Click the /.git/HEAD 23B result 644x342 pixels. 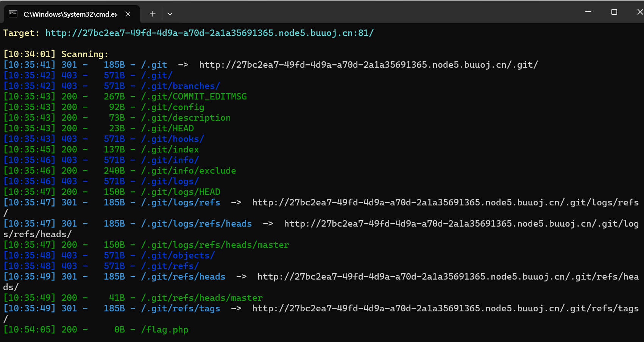(167, 129)
